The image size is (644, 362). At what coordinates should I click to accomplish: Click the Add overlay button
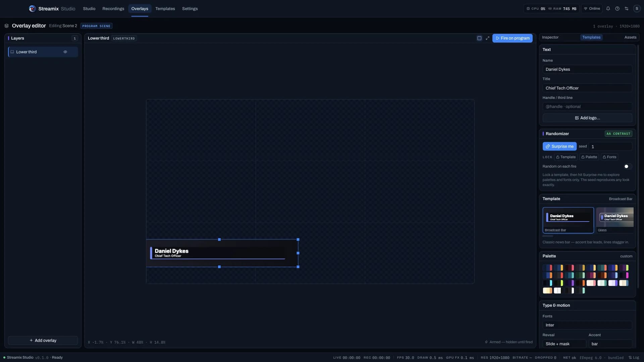coord(43,341)
